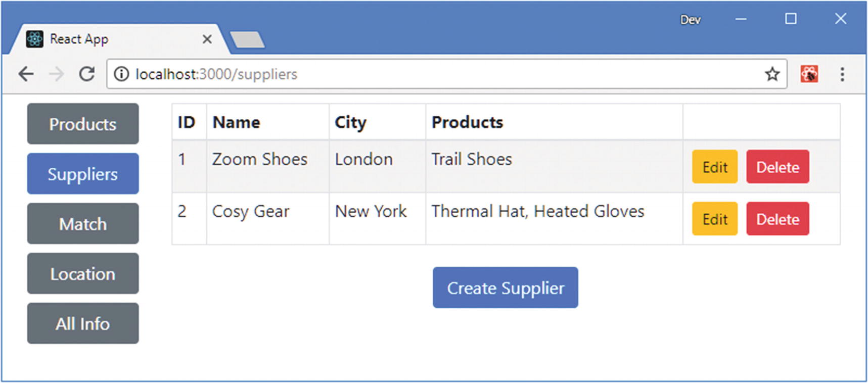The image size is (868, 383).
Task: Open the browser three-dot menu
Action: 842,74
